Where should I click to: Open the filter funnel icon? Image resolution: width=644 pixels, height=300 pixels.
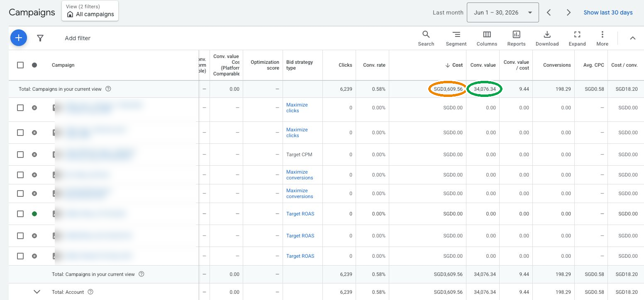(x=40, y=38)
